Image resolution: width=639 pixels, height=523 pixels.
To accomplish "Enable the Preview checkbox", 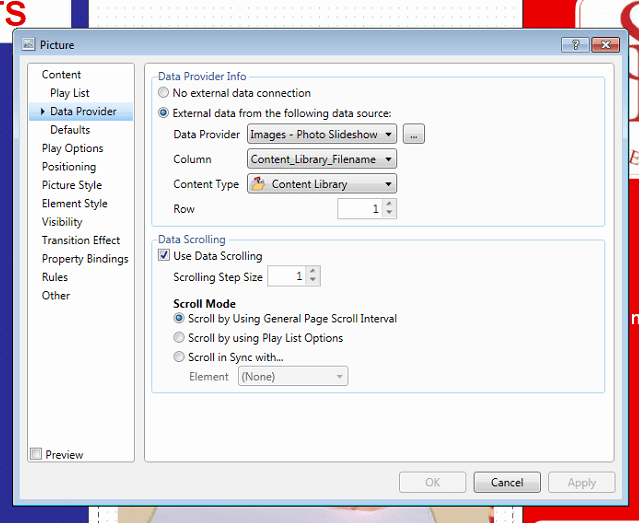I will click(x=36, y=454).
